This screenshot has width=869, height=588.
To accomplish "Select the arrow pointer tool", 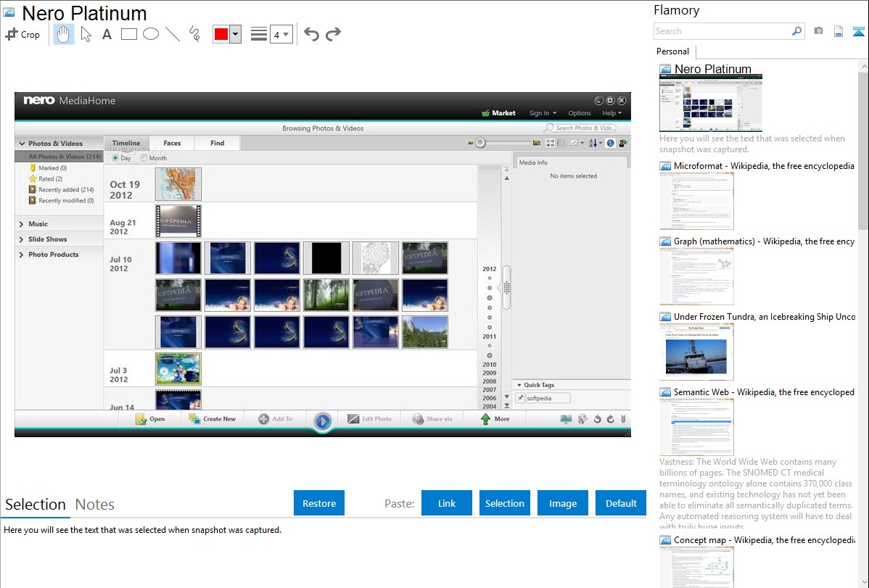I will pyautogui.click(x=86, y=34).
